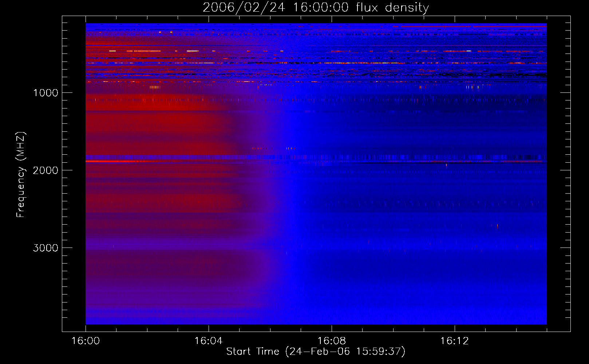589x364 pixels.
Task: Click the 3000 frequency axis label
Action: pos(46,248)
